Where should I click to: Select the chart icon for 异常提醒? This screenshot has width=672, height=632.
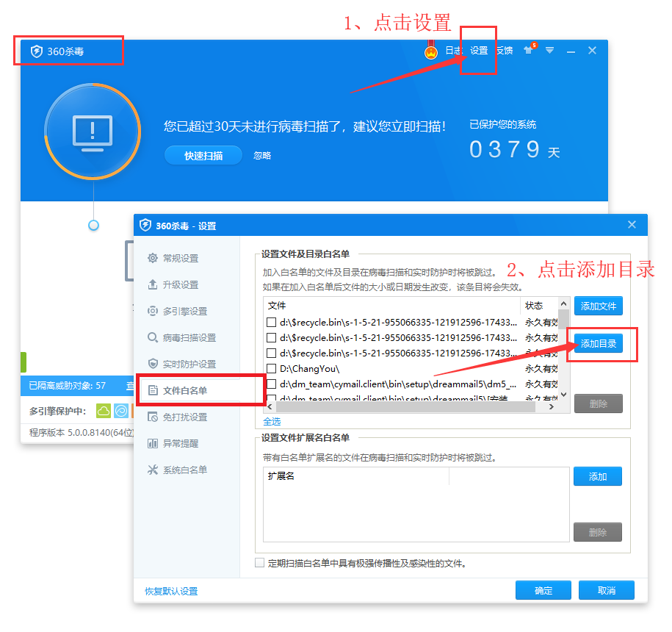(153, 443)
